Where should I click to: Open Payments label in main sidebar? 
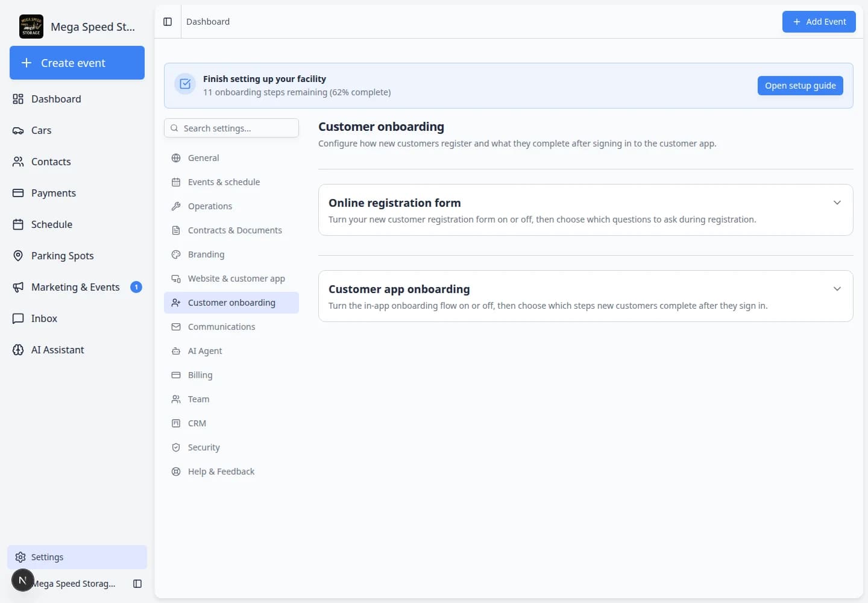54,193
